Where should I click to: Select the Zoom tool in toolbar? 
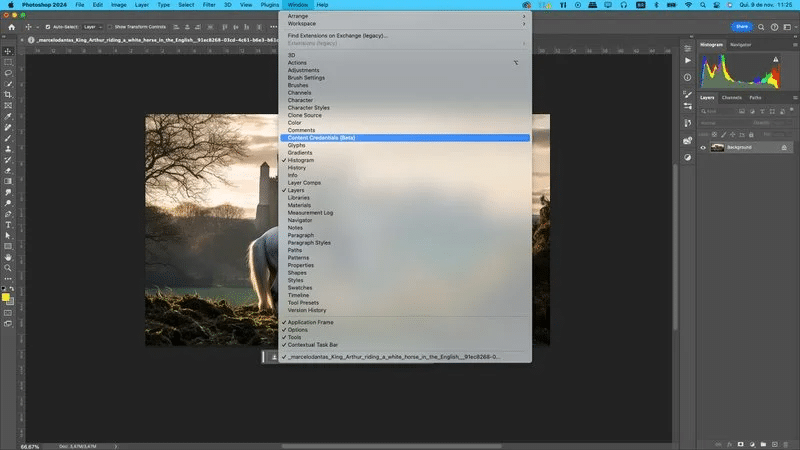[x=8, y=267]
